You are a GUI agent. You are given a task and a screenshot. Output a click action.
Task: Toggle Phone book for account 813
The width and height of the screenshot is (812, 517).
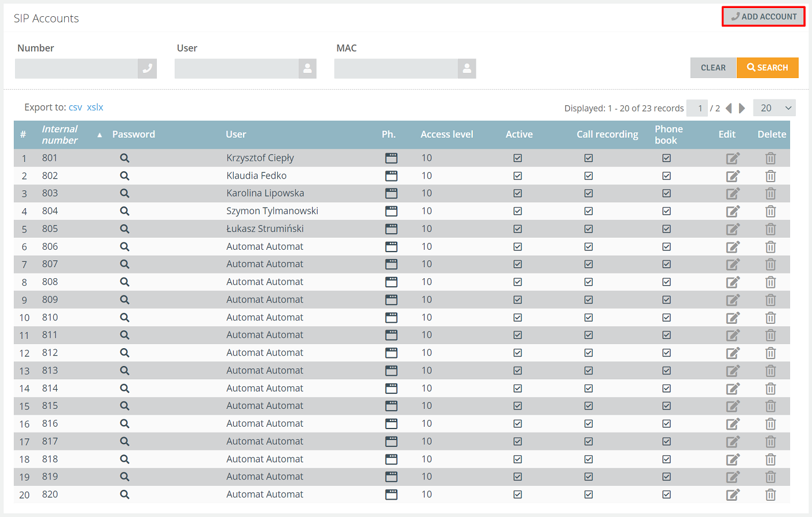pos(667,371)
